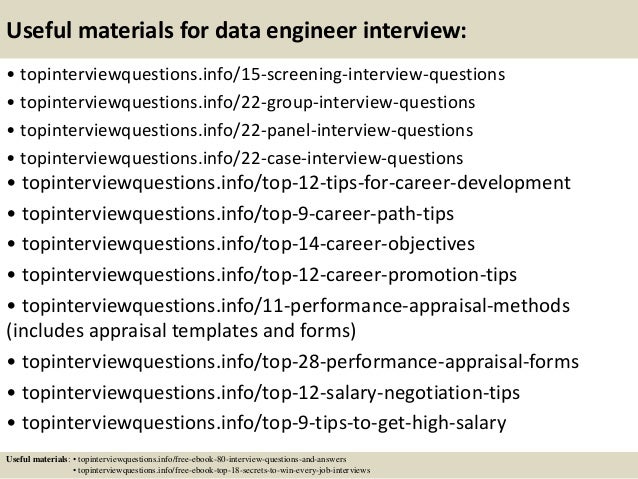638x479 pixels.
Task: Follow the 22-case-interview-questions link
Action: [240, 158]
